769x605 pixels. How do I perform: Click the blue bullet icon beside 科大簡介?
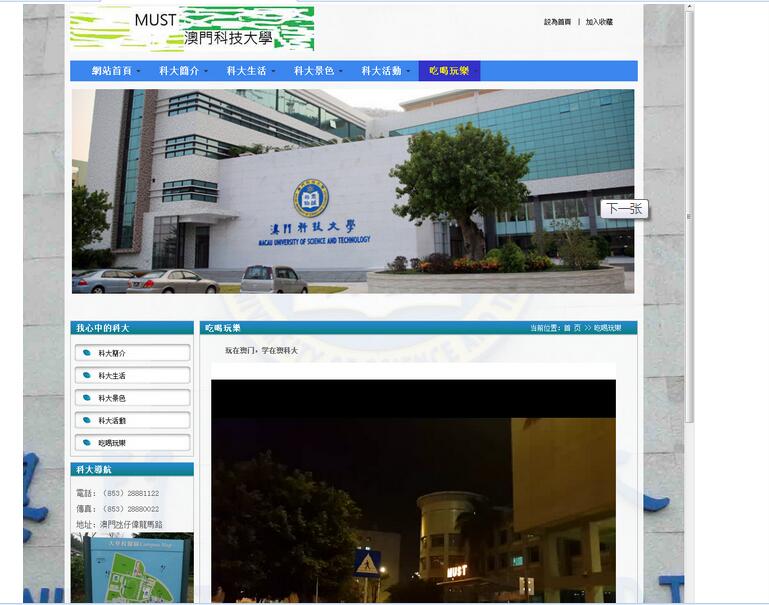(x=86, y=353)
